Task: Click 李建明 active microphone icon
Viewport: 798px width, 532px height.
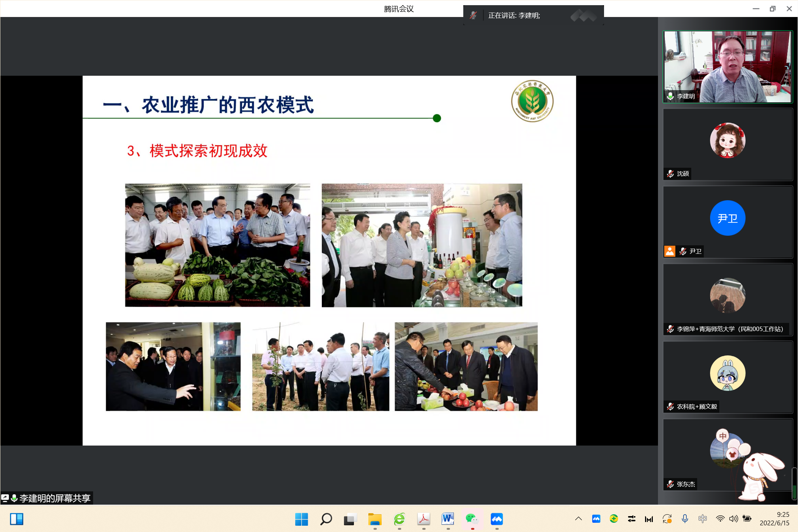Action: pyautogui.click(x=670, y=96)
